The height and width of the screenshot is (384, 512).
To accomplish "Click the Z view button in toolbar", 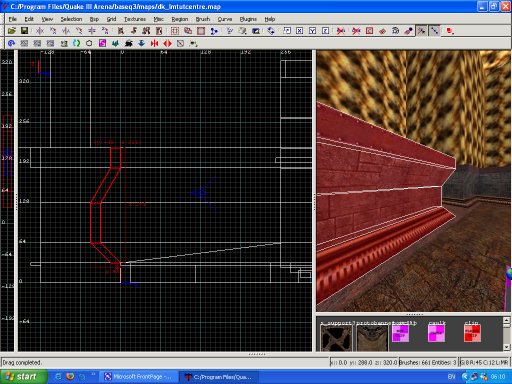I will click(326, 31).
